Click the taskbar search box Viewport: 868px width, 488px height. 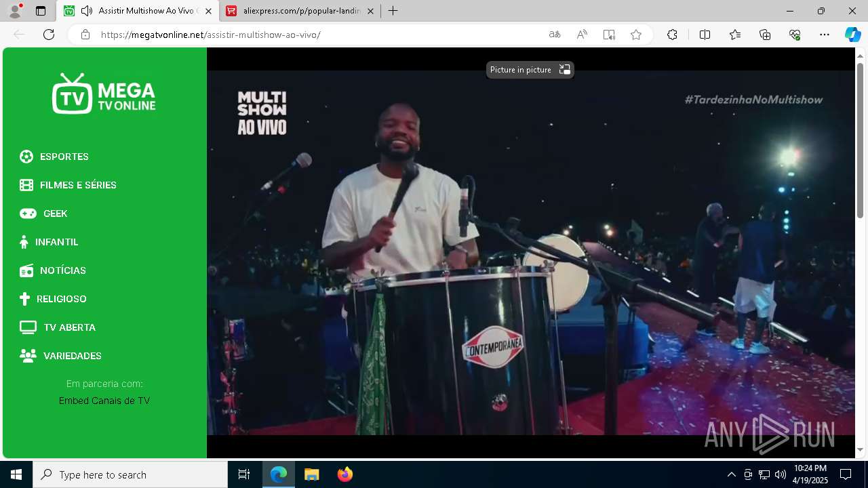[130, 474]
